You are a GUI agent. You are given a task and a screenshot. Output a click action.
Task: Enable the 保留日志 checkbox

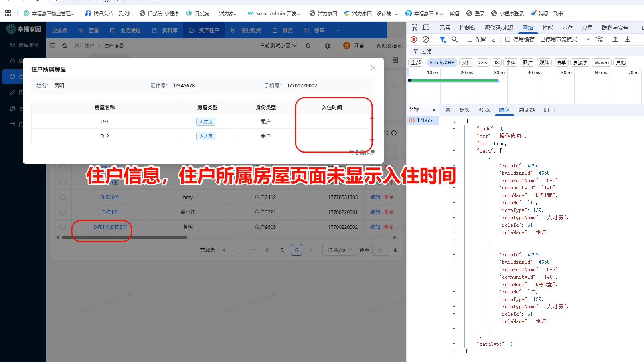tap(470, 39)
